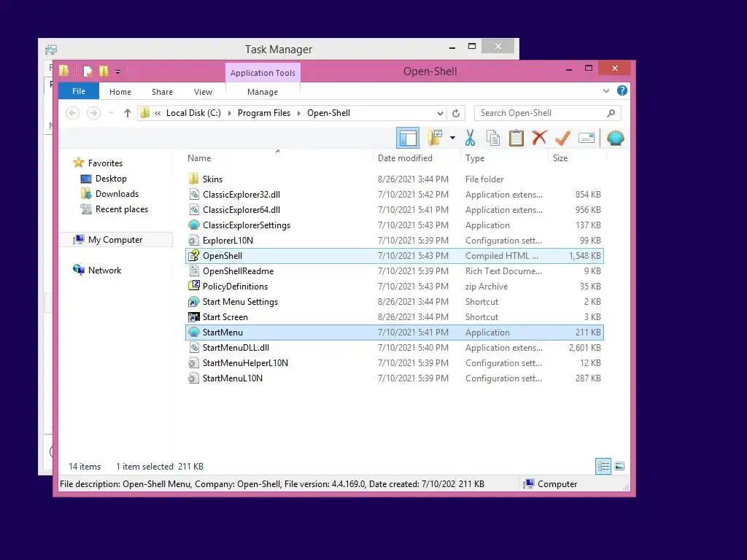Open the File ribbon tab
The width and height of the screenshot is (747, 560).
(x=79, y=91)
